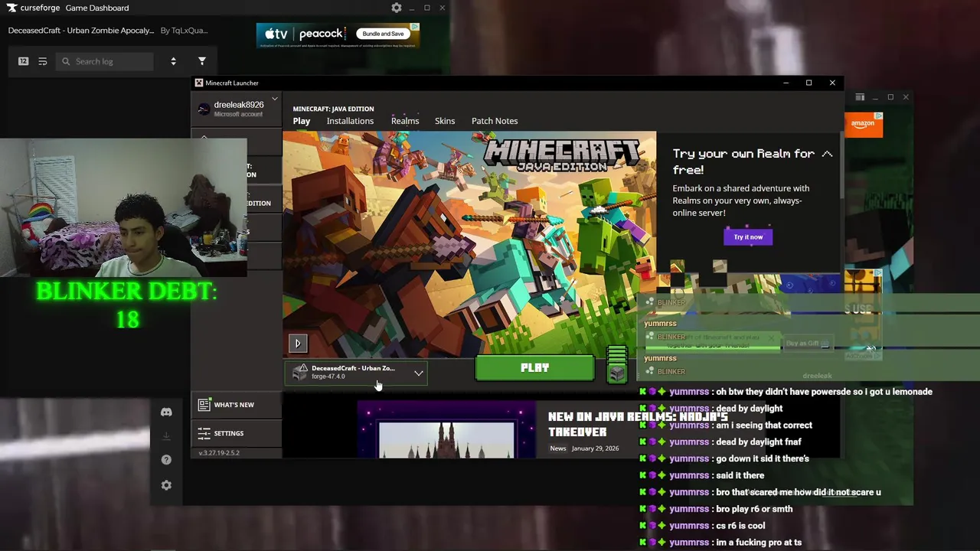This screenshot has height=551, width=980.
Task: Click 'MINECRAFT: JAVA EDITION' heading text
Action: 333,109
